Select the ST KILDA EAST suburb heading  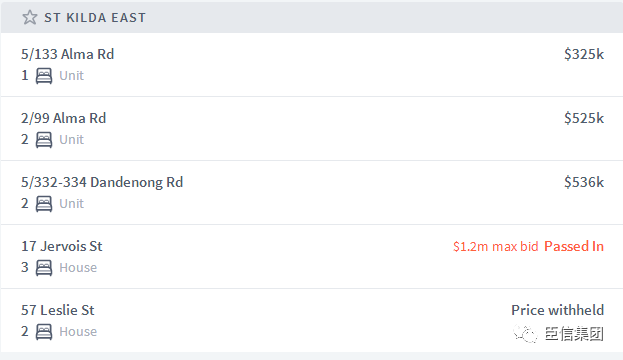[95, 17]
